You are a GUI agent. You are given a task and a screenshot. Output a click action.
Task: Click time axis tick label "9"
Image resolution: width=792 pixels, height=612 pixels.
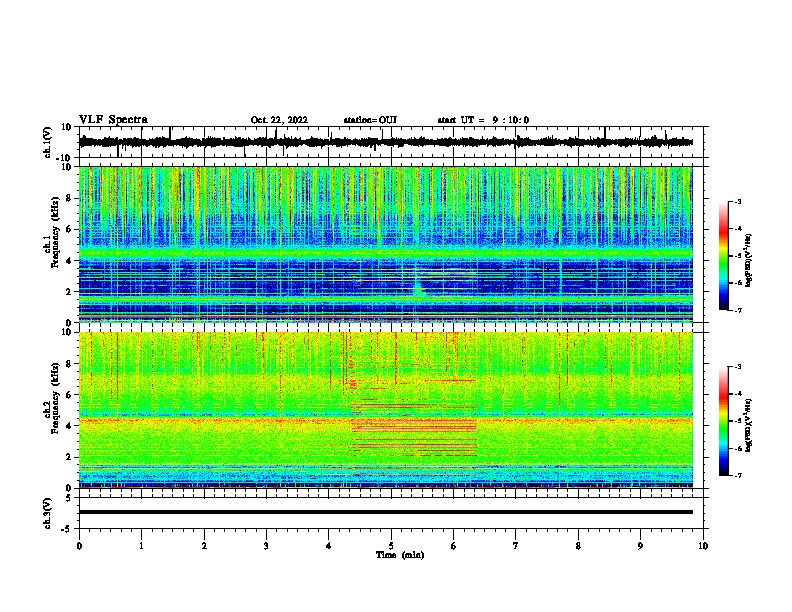tap(640, 546)
